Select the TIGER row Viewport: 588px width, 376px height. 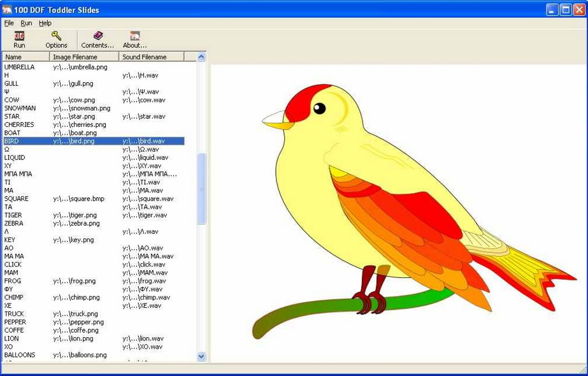pos(94,215)
